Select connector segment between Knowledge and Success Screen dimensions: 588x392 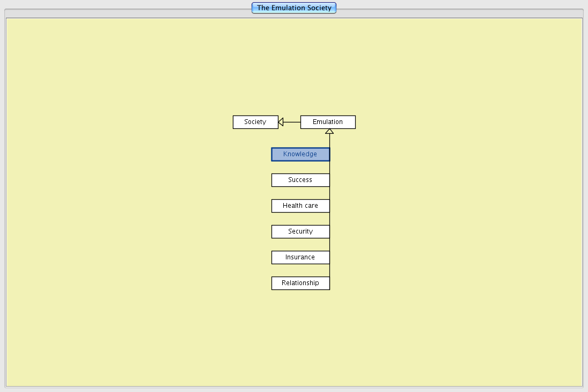(x=329, y=167)
